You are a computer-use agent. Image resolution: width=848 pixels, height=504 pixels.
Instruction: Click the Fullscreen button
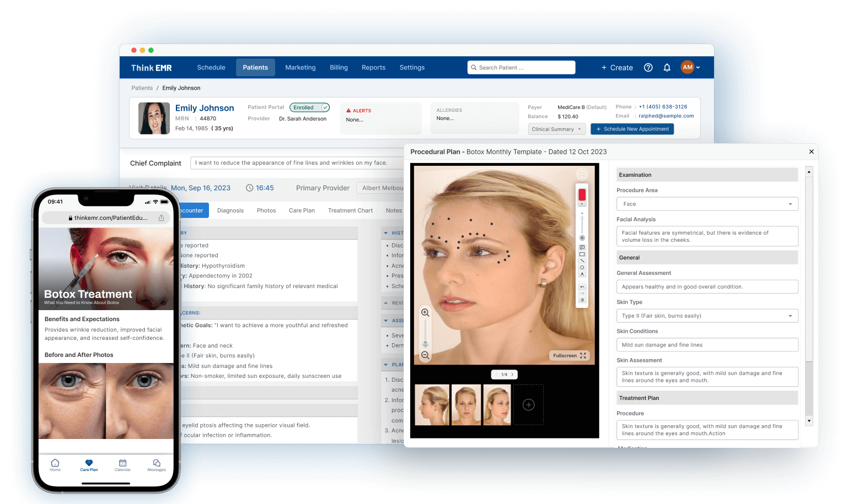tap(570, 355)
